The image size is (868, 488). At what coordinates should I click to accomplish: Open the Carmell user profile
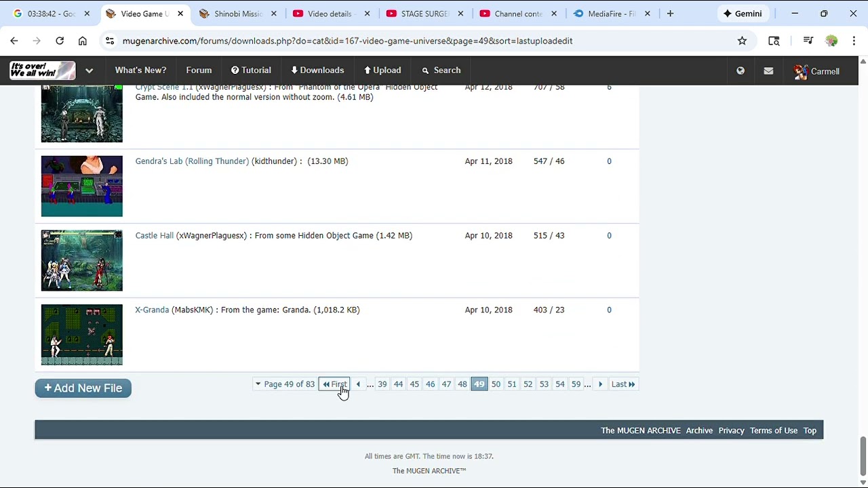pos(816,71)
